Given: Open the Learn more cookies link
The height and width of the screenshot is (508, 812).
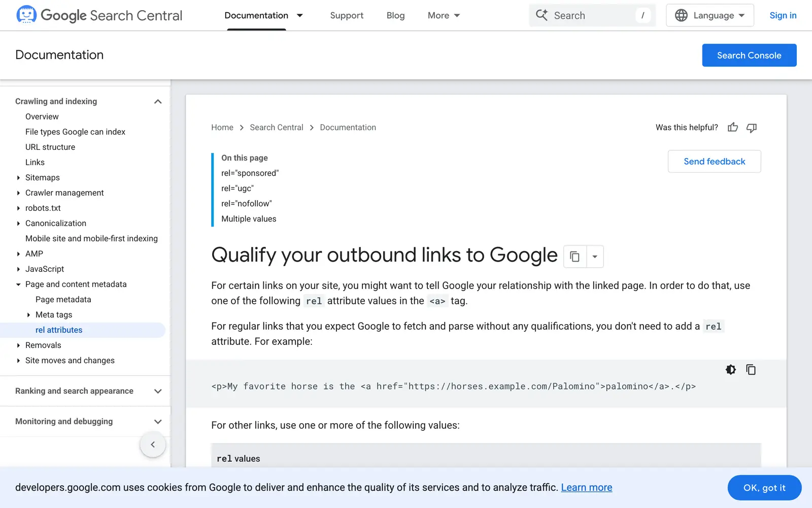Looking at the screenshot, I should click(587, 488).
